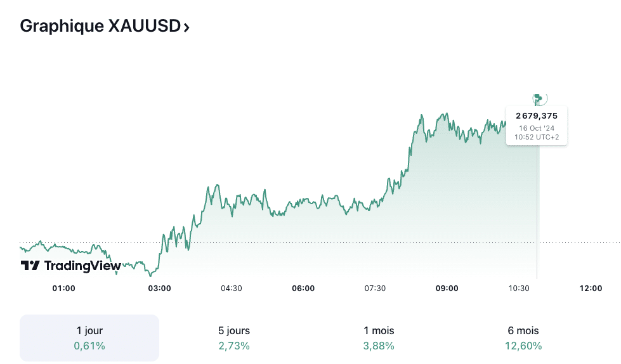Screen dimensions: 621x364
Task: Click the 2 679,375 price in the tooltip
Action: pyautogui.click(x=537, y=115)
